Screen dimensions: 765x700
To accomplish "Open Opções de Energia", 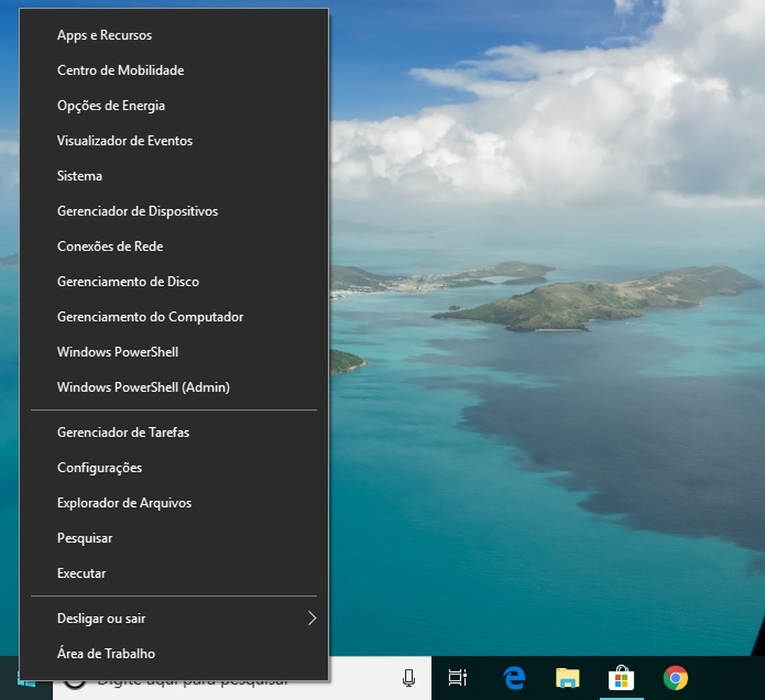I will [x=110, y=106].
